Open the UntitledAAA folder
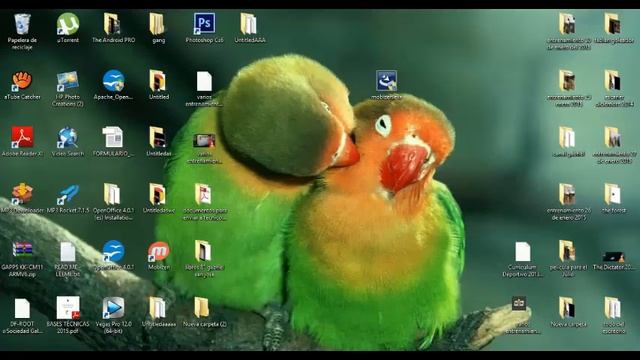640x360 pixels. 249,24
